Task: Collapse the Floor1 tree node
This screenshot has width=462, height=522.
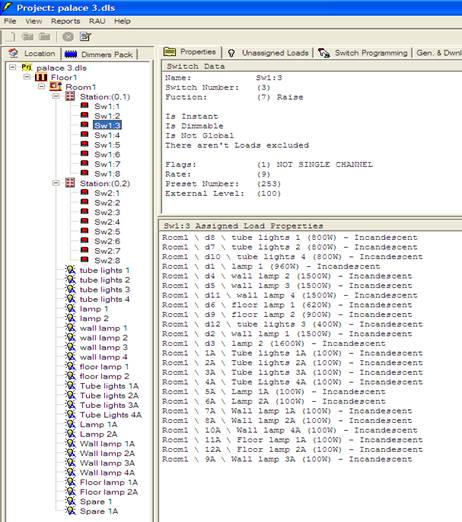Action: point(27,77)
